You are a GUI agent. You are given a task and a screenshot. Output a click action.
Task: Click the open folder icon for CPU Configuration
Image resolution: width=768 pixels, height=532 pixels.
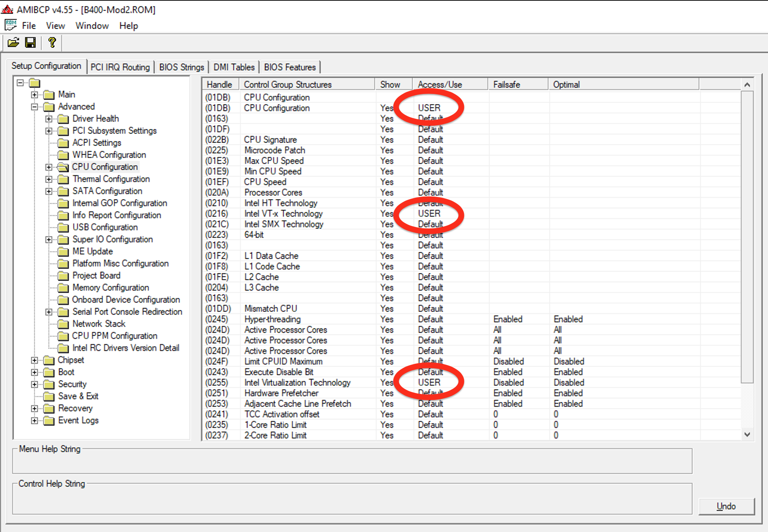[63, 167]
